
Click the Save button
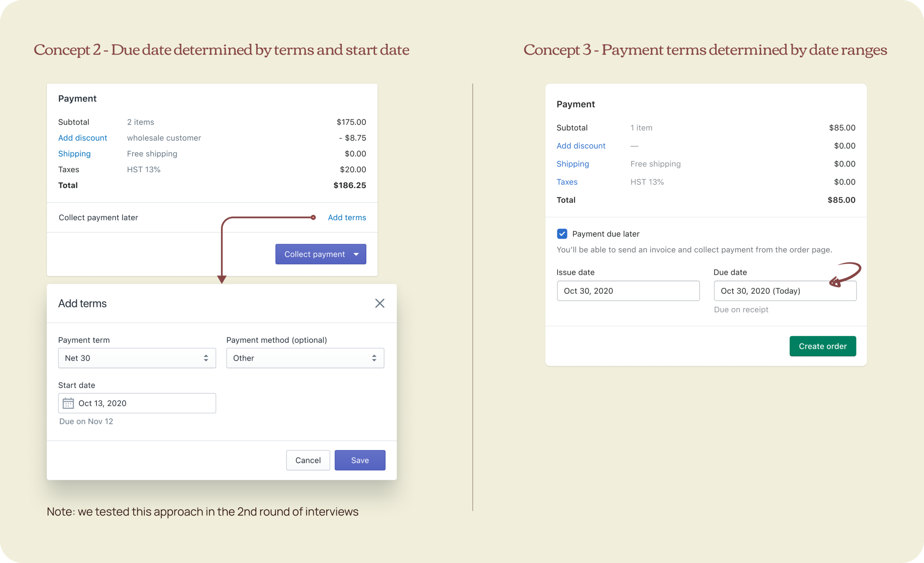click(359, 460)
